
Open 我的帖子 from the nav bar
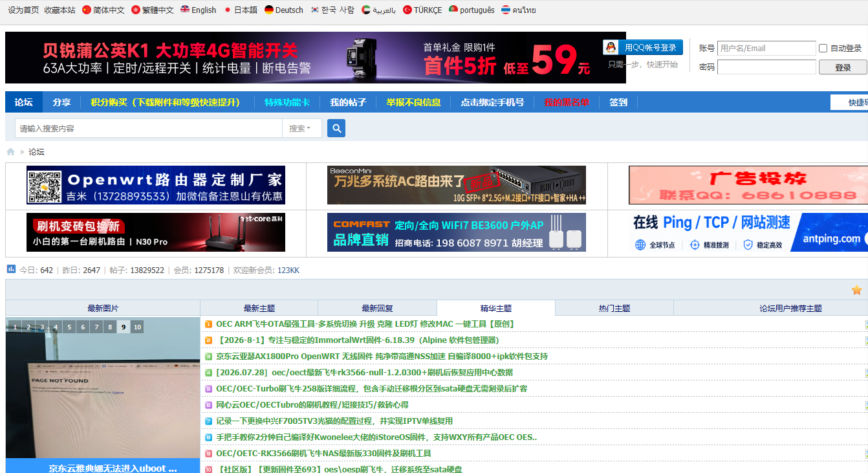click(x=348, y=102)
